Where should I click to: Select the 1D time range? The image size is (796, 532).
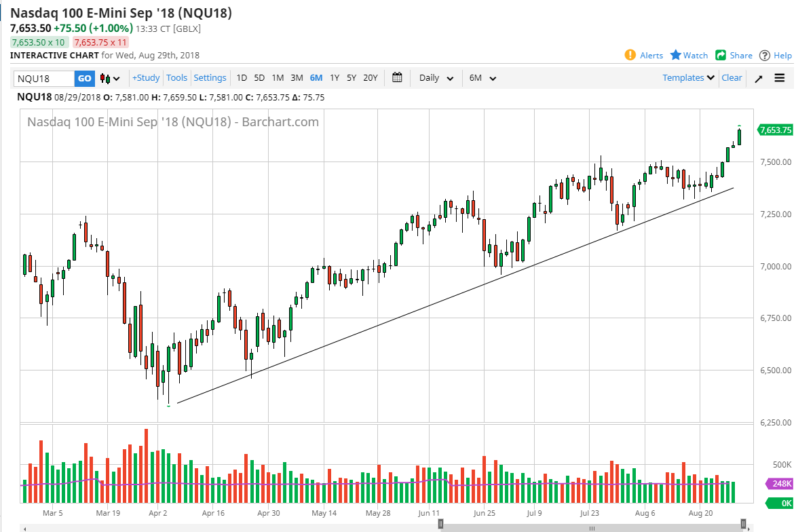[242, 77]
